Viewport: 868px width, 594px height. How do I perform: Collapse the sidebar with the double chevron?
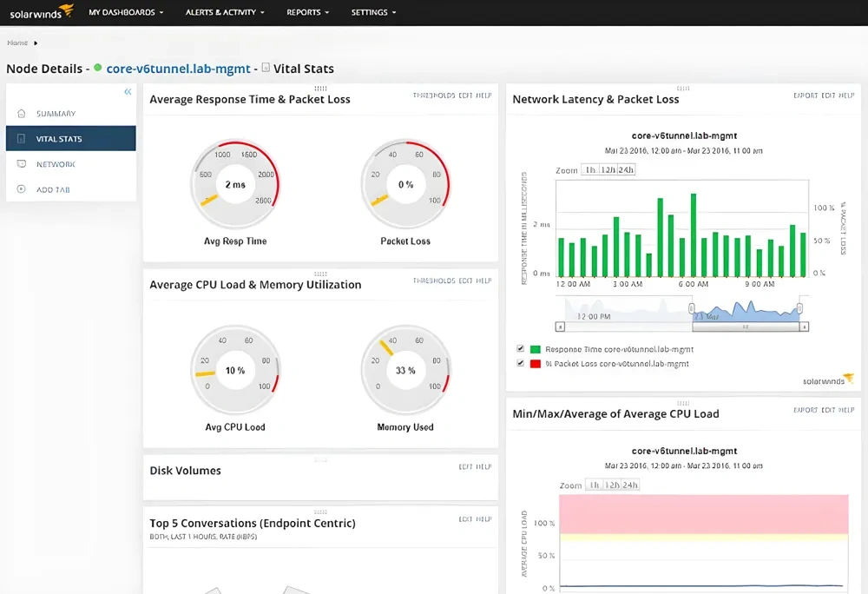pyautogui.click(x=128, y=92)
